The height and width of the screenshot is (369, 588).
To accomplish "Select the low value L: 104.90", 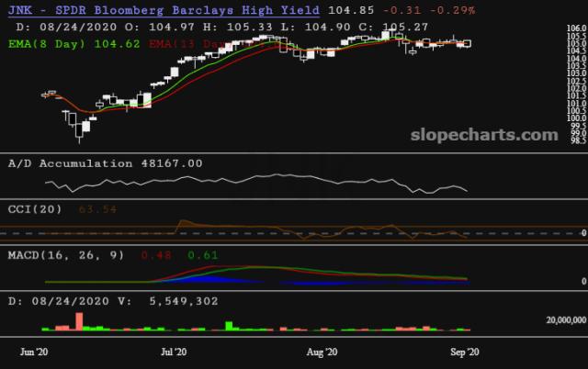I will click(x=316, y=27).
